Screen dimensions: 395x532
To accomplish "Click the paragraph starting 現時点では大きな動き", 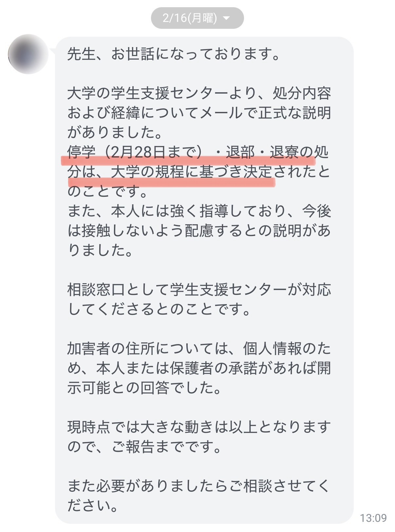I will (199, 437).
